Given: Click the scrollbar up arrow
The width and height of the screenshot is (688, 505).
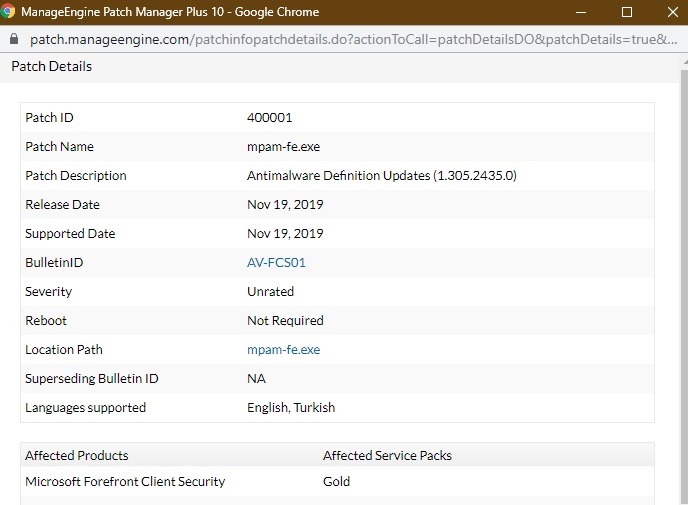Looking at the screenshot, I should point(685,63).
